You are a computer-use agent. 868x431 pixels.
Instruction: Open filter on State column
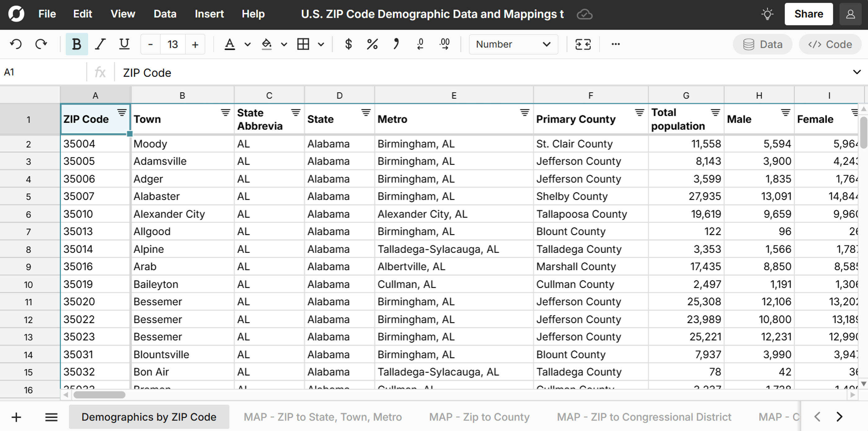pos(366,112)
